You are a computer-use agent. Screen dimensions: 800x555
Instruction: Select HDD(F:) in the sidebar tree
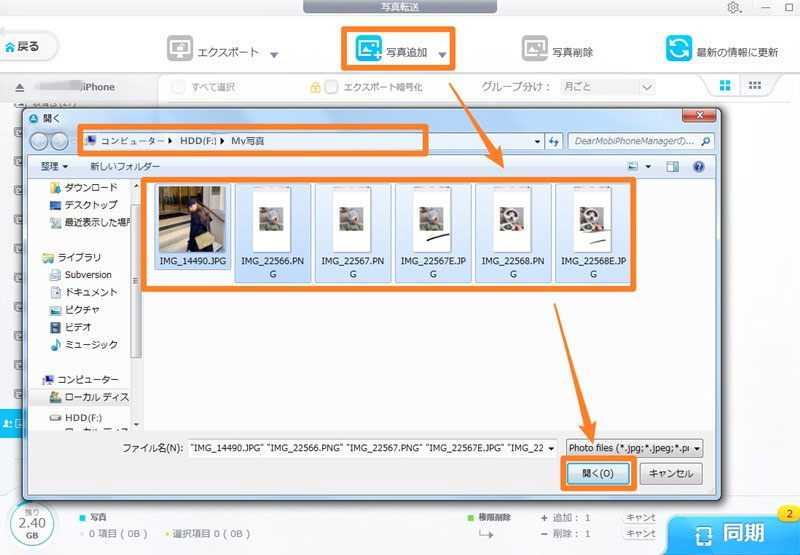[x=76, y=418]
